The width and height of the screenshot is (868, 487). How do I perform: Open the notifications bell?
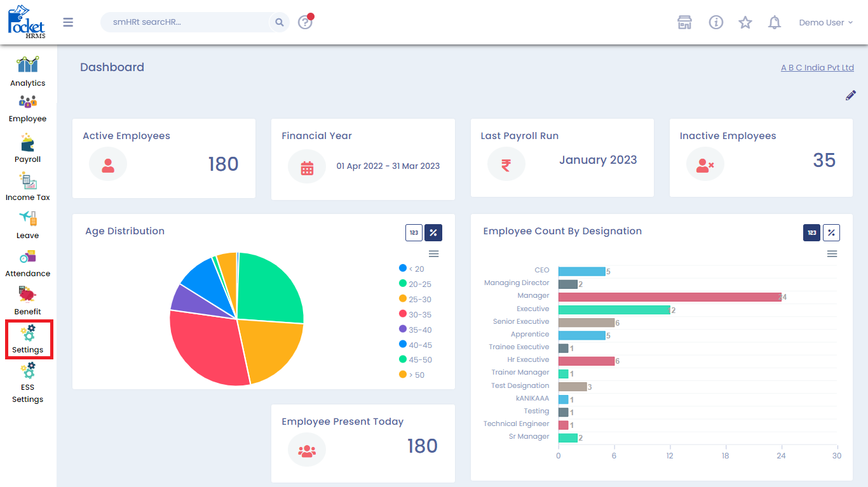(774, 23)
